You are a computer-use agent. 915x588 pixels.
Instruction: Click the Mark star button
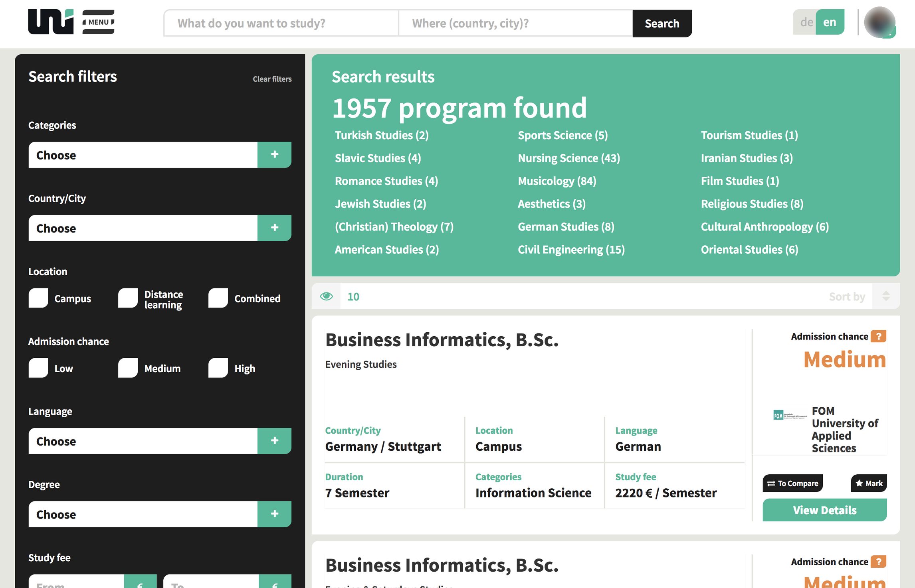(869, 483)
